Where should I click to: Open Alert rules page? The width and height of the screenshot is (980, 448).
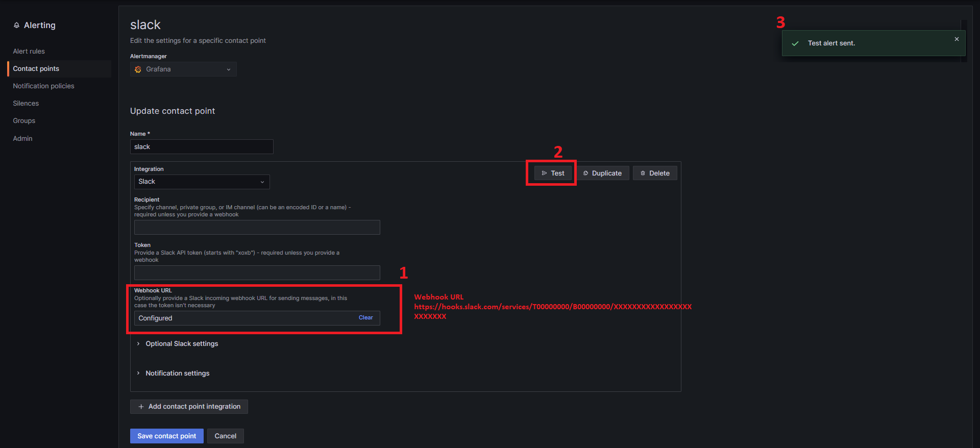pyautogui.click(x=29, y=51)
